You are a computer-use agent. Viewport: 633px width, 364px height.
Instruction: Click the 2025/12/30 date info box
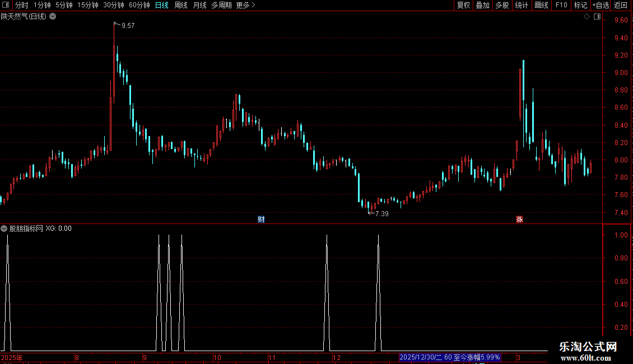(x=450, y=357)
